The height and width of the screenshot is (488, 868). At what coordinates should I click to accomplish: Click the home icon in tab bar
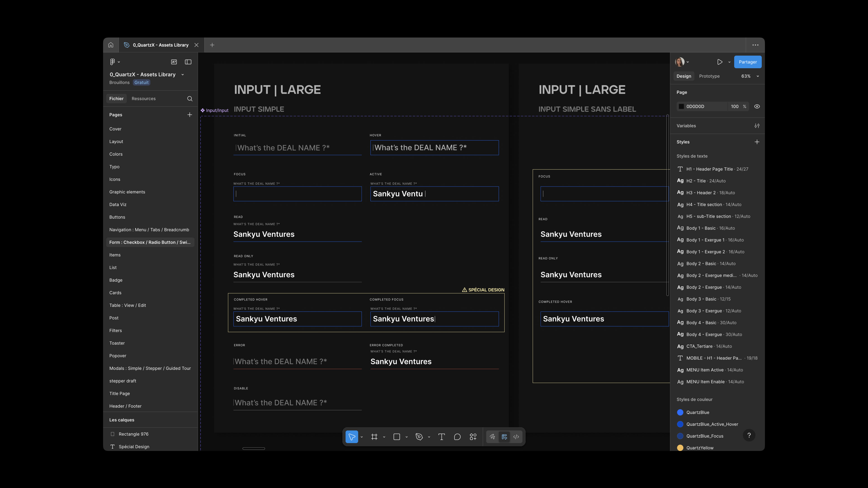111,45
